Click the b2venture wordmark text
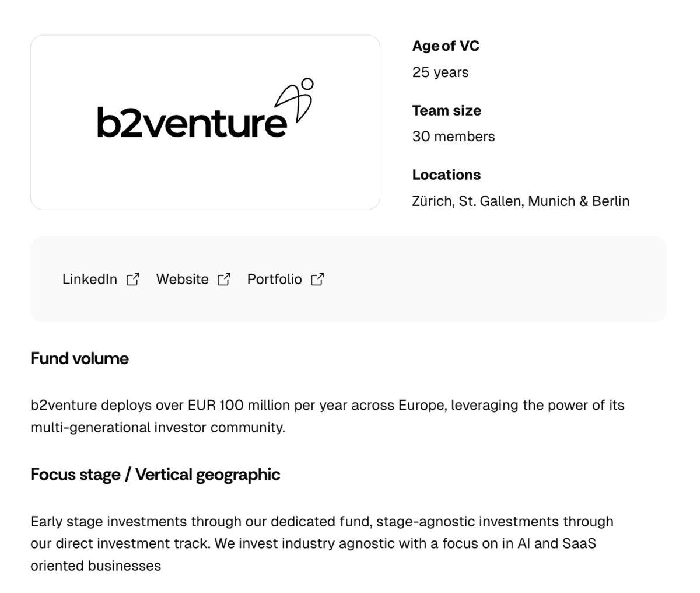Image resolution: width=700 pixels, height=593 pixels. click(191, 123)
